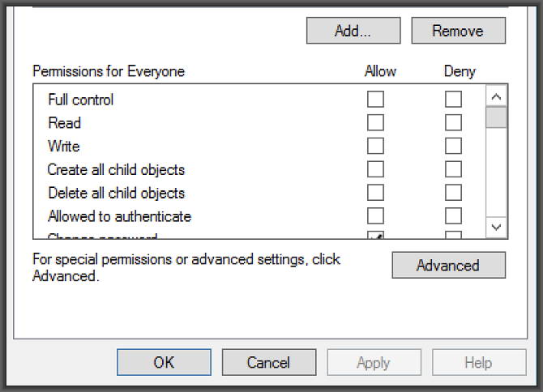Click the permissions list scroll down arrow

click(x=496, y=228)
